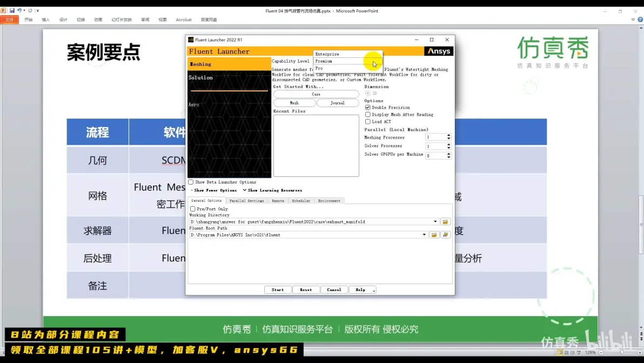Select Enterprise capability level option

348,54
